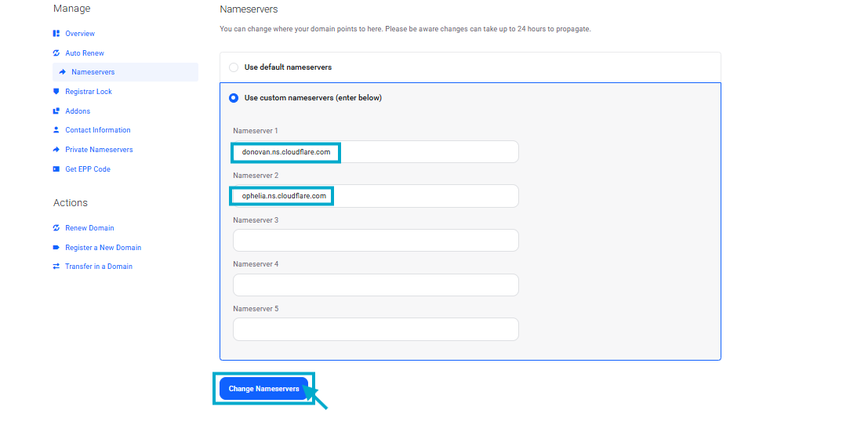Screen dimensions: 868x421
Task: Open Contact Information page
Action: pyautogui.click(x=98, y=130)
